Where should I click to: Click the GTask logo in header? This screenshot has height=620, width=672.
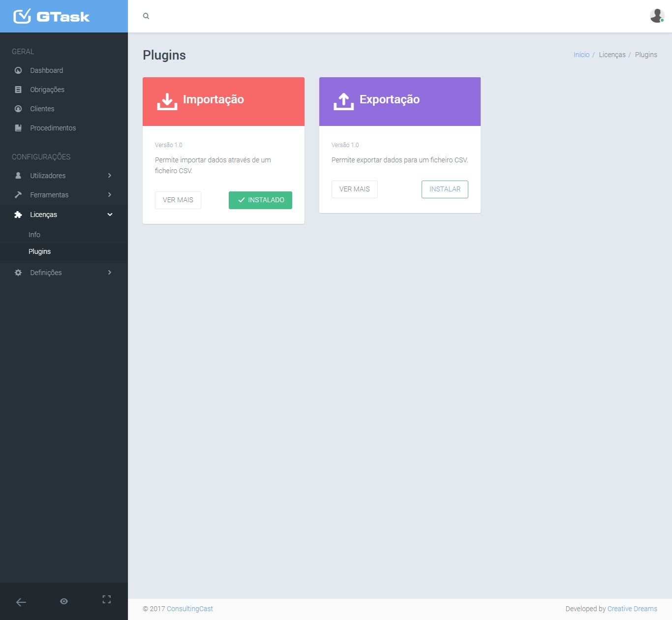click(51, 16)
